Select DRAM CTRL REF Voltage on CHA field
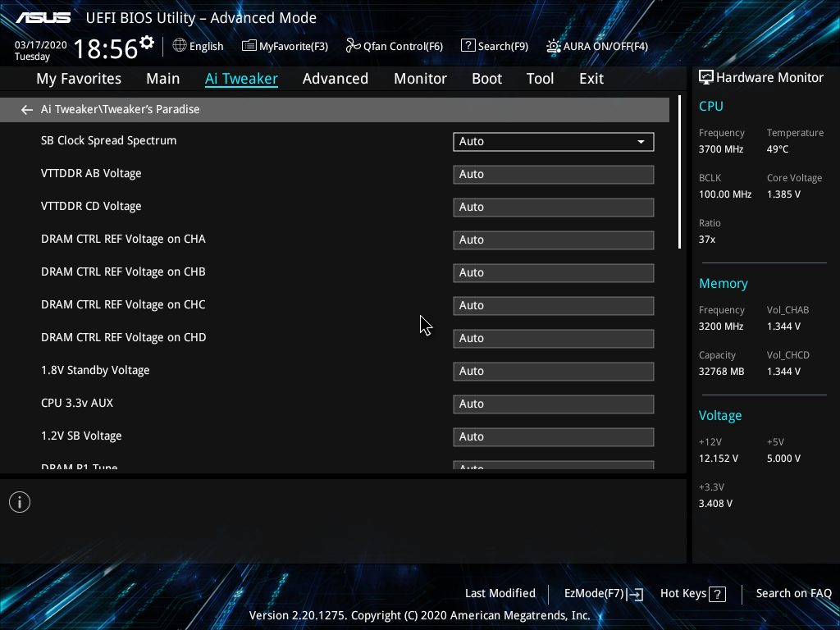Image resolution: width=840 pixels, height=630 pixels. pos(554,240)
